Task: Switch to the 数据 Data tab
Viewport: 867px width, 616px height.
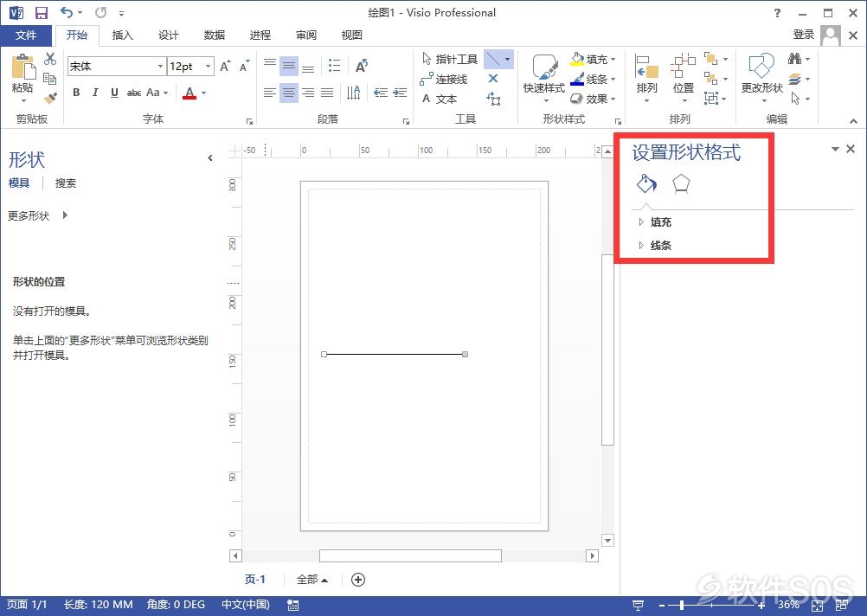Action: 214,35
